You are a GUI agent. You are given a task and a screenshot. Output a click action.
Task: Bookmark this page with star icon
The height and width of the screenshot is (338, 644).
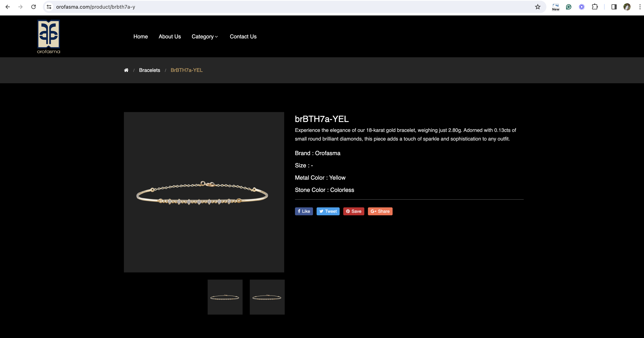point(538,7)
